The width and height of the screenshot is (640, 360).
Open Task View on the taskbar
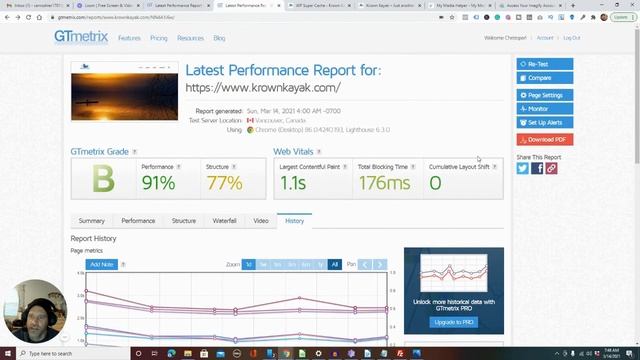155,353
